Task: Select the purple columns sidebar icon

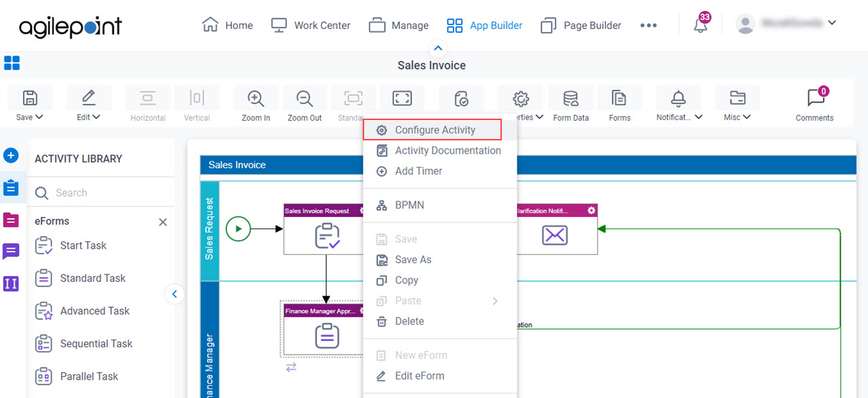Action: tap(11, 283)
